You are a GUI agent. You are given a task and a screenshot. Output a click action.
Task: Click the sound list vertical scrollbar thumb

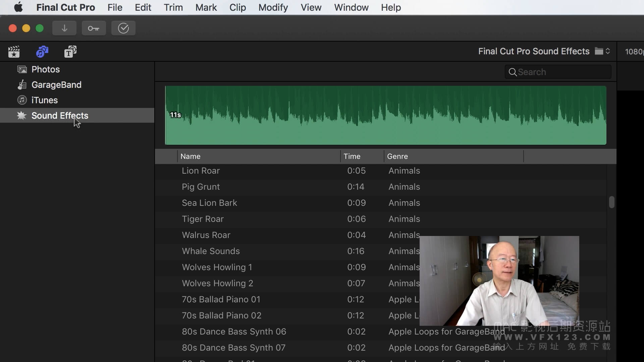click(x=611, y=202)
